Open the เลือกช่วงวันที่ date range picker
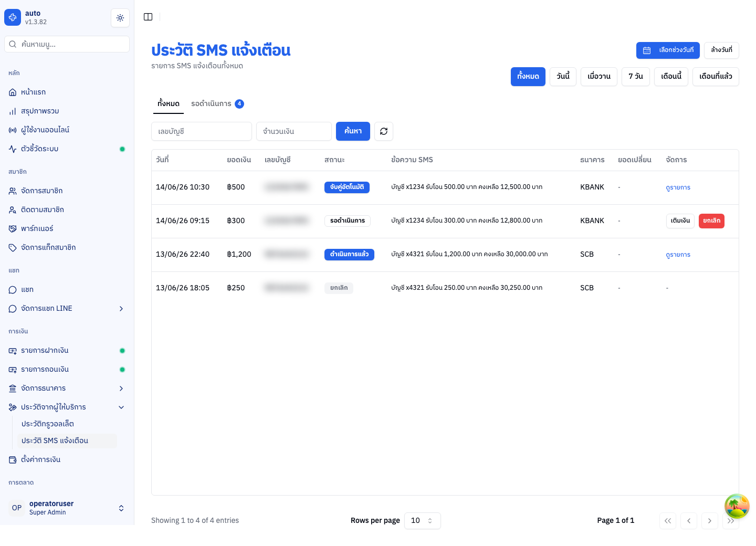 click(x=668, y=50)
